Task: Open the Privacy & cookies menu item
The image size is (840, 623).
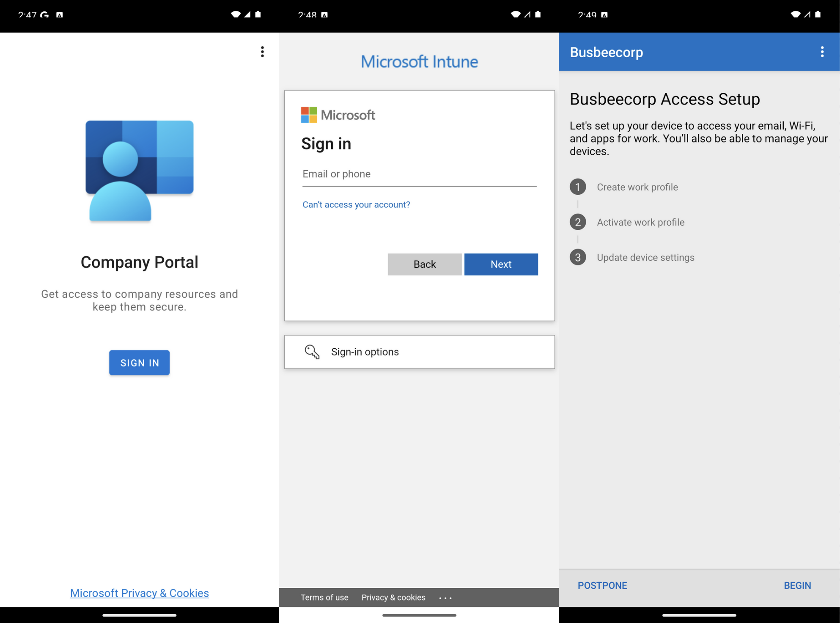Action: [393, 597]
